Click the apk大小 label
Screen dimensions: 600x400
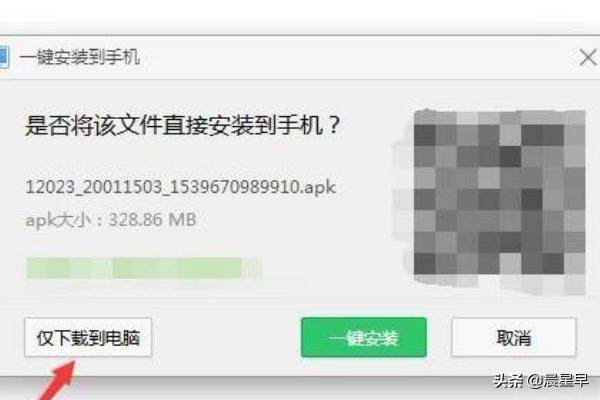pyautogui.click(x=58, y=220)
